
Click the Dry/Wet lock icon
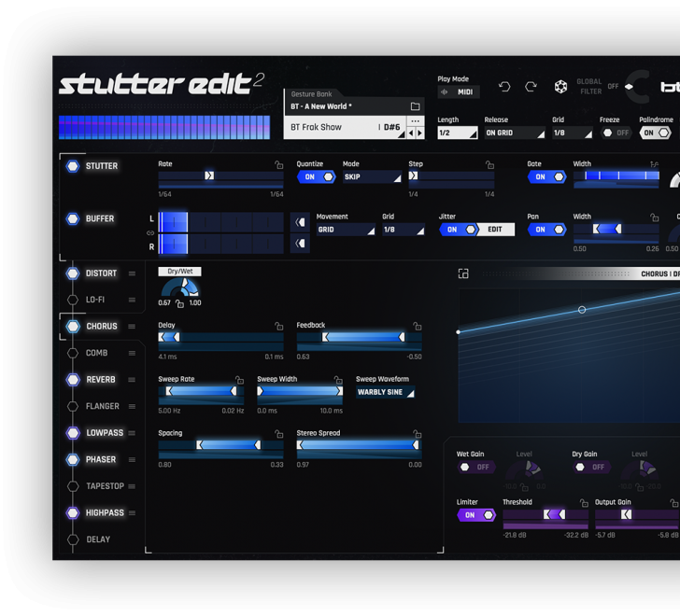click(179, 303)
